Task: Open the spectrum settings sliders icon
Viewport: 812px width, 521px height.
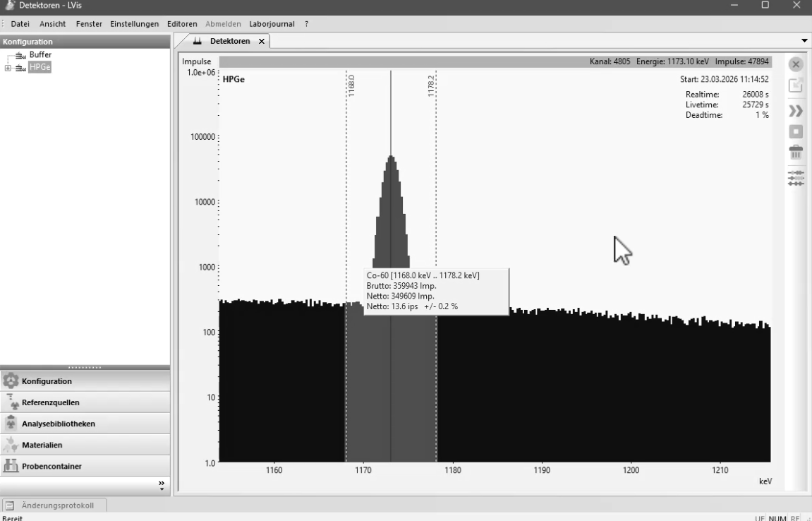Action: click(x=796, y=177)
